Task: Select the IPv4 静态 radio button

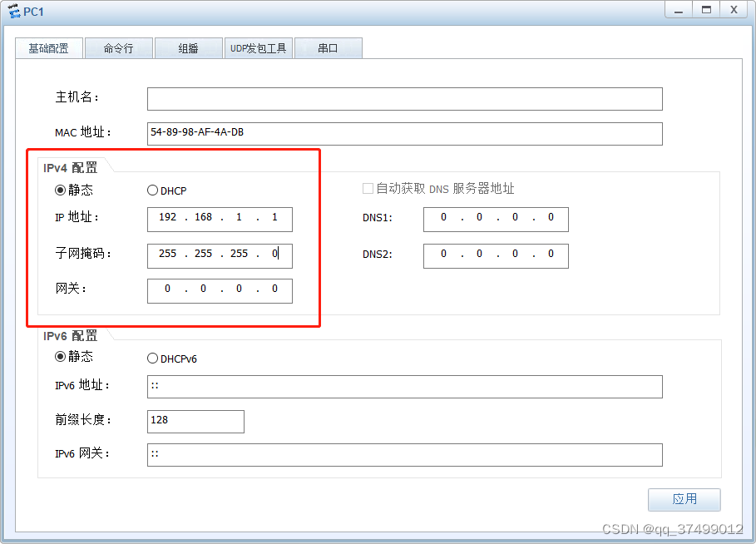Action: tap(60, 190)
